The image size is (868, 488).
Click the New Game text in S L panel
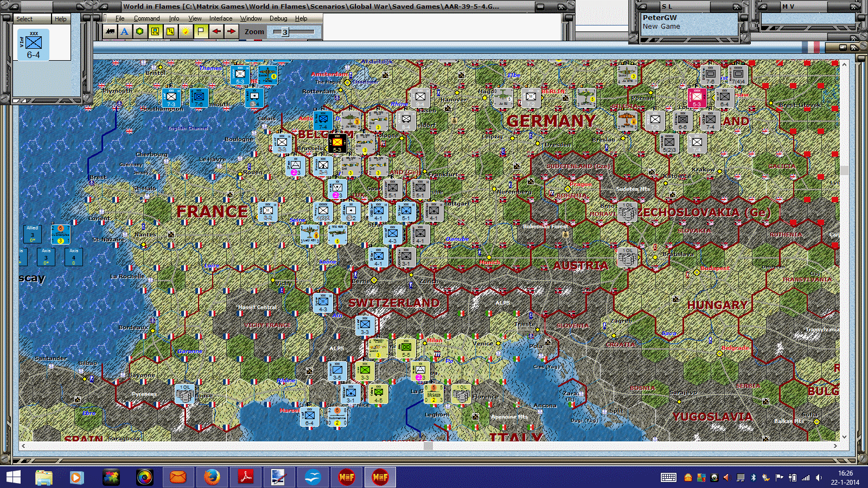tap(661, 26)
